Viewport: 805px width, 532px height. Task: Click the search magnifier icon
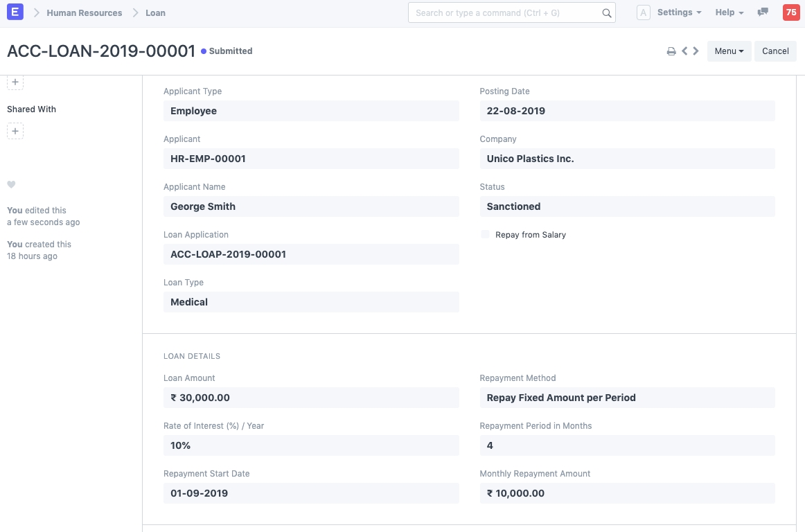606,13
